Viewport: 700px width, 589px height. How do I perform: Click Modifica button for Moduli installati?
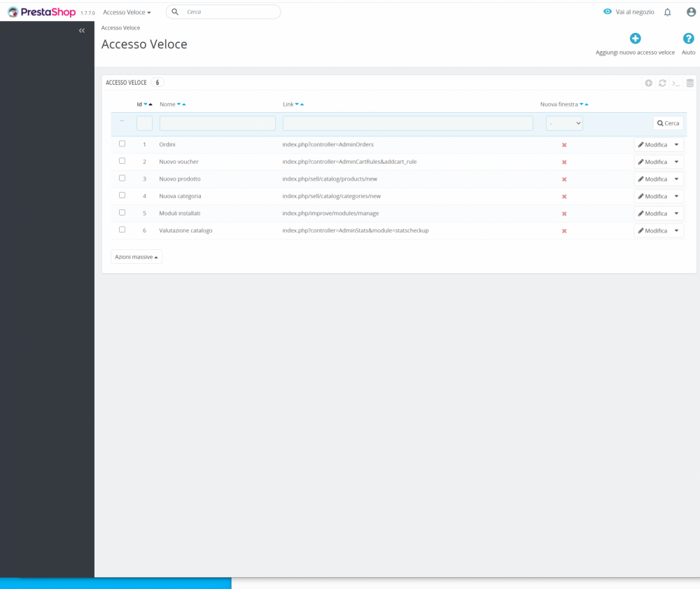652,214
